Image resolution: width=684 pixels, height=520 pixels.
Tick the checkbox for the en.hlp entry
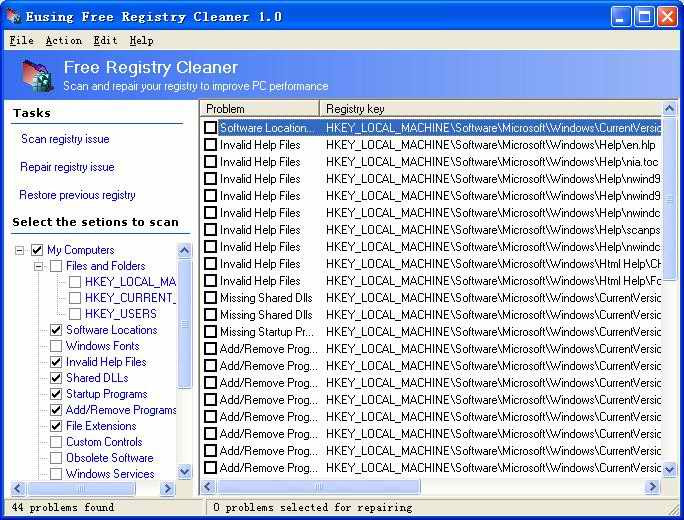(x=210, y=145)
